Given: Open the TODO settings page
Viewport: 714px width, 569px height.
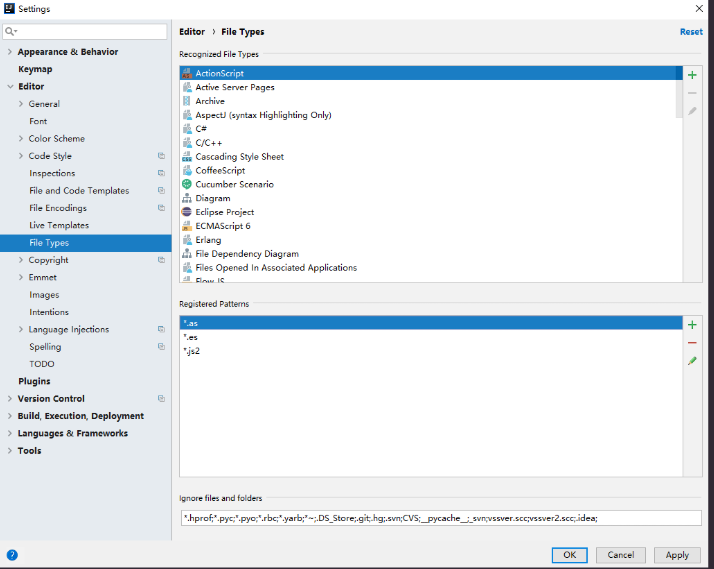Looking at the screenshot, I should [x=41, y=364].
